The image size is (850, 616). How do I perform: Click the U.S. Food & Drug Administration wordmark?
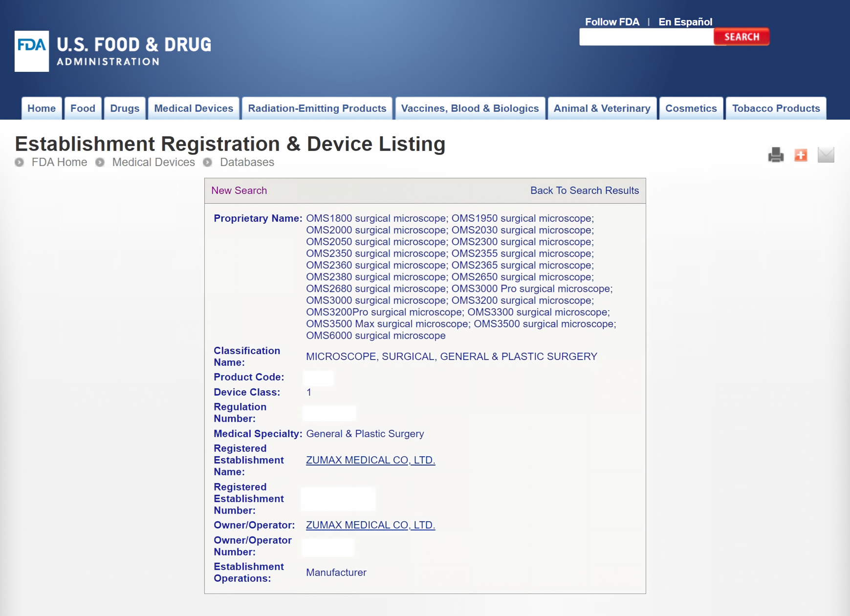point(134,51)
